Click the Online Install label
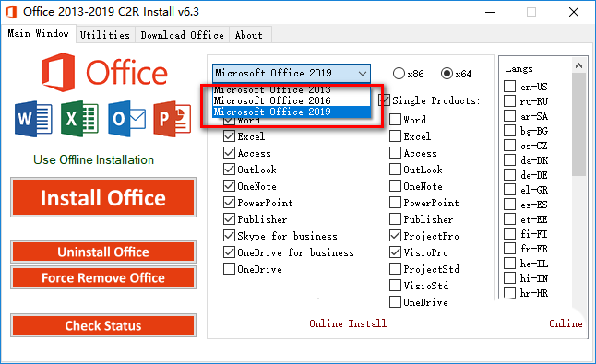 [x=348, y=323]
